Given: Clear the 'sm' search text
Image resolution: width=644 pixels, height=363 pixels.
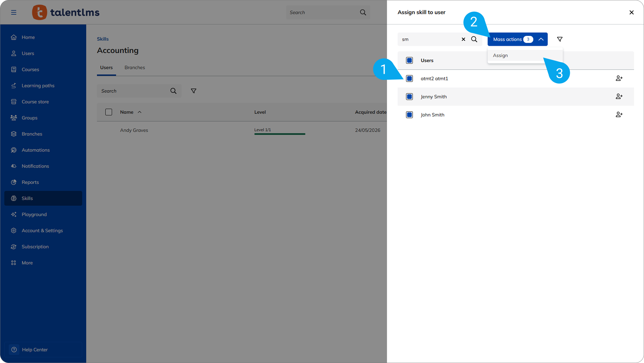Looking at the screenshot, I should point(463,39).
